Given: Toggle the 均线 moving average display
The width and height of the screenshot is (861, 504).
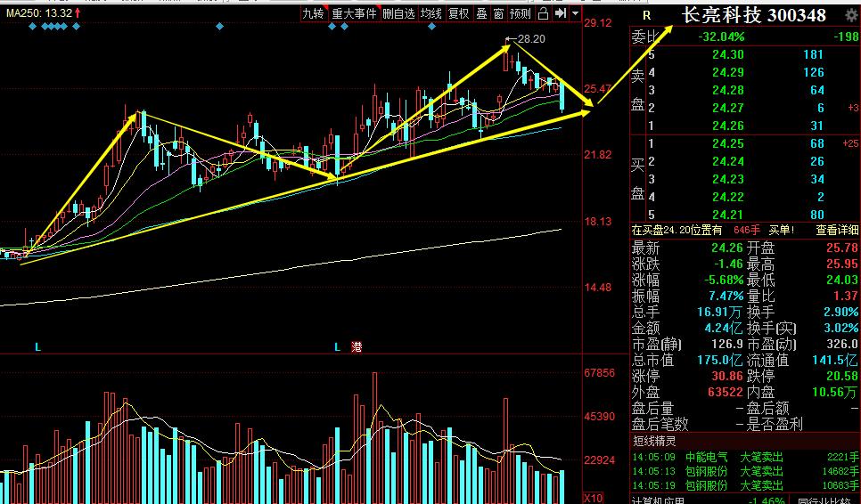Looking at the screenshot, I should tap(431, 13).
